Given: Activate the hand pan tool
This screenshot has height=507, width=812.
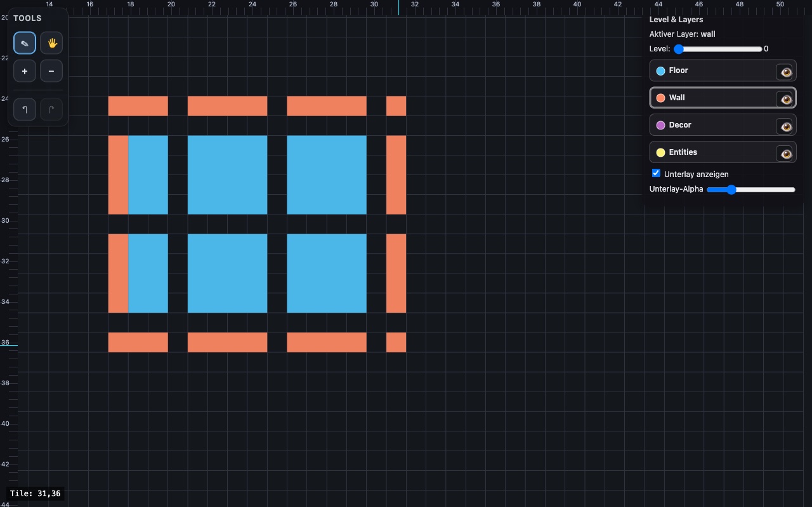Looking at the screenshot, I should [x=51, y=43].
